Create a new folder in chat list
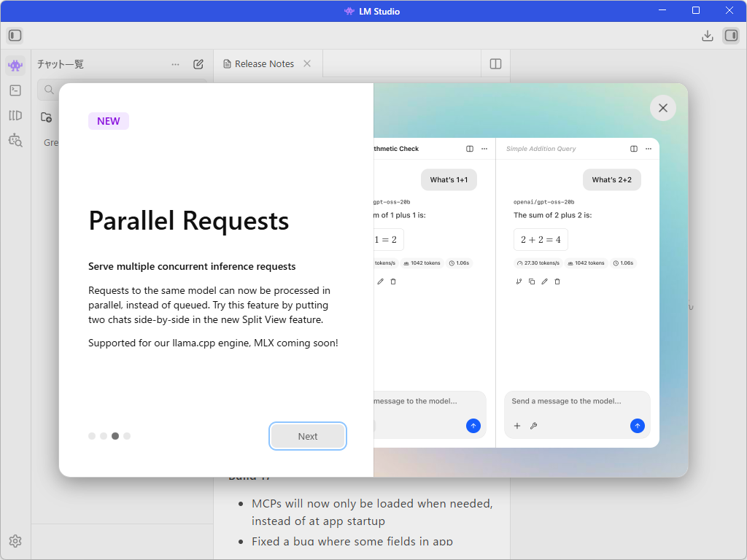The image size is (747, 560). pos(46,117)
